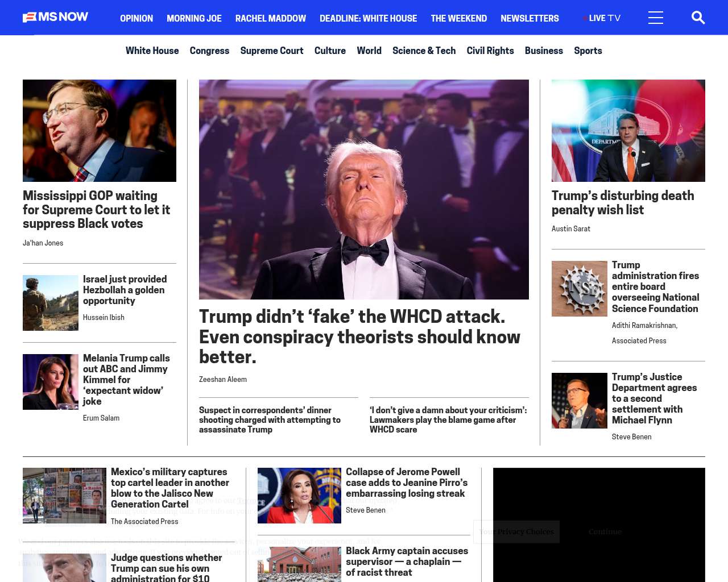This screenshot has height=582, width=728.
Task: Open Your Privacy Choices button
Action: [x=516, y=532]
